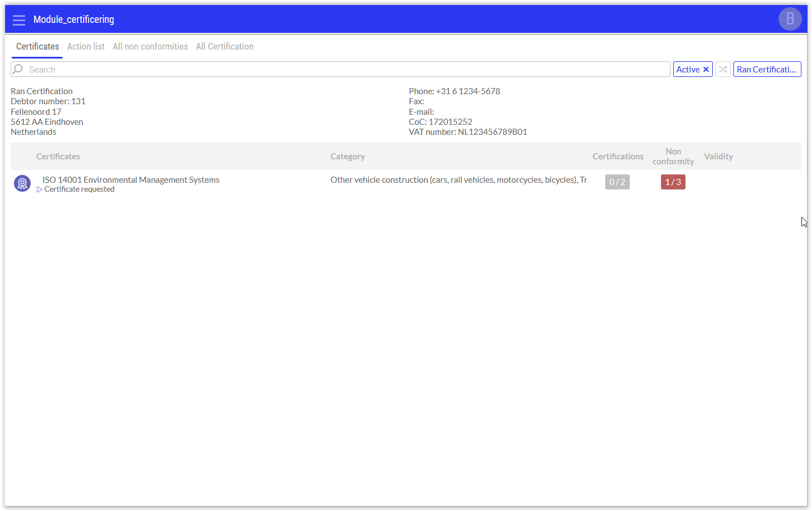Viewport: 812px width, 511px height.
Task: Click the ISO 14001 certificate badge icon
Action: pyautogui.click(x=22, y=183)
